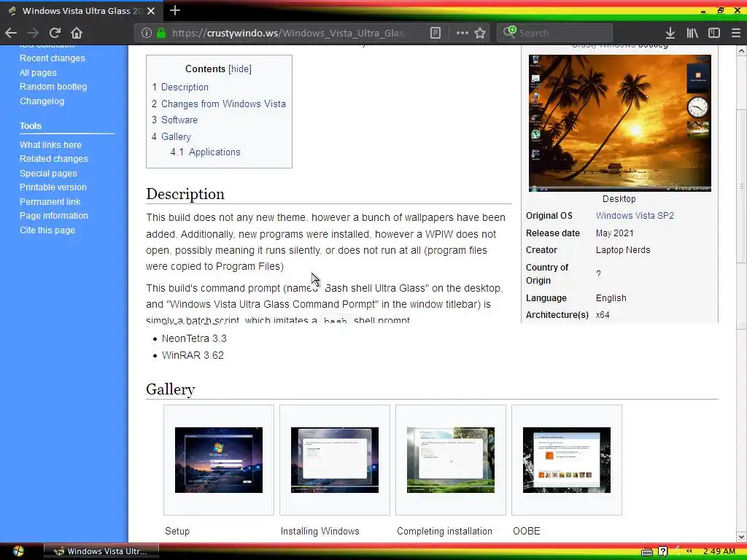
Task: Open the OOBE gallery thumbnail
Action: click(x=566, y=460)
